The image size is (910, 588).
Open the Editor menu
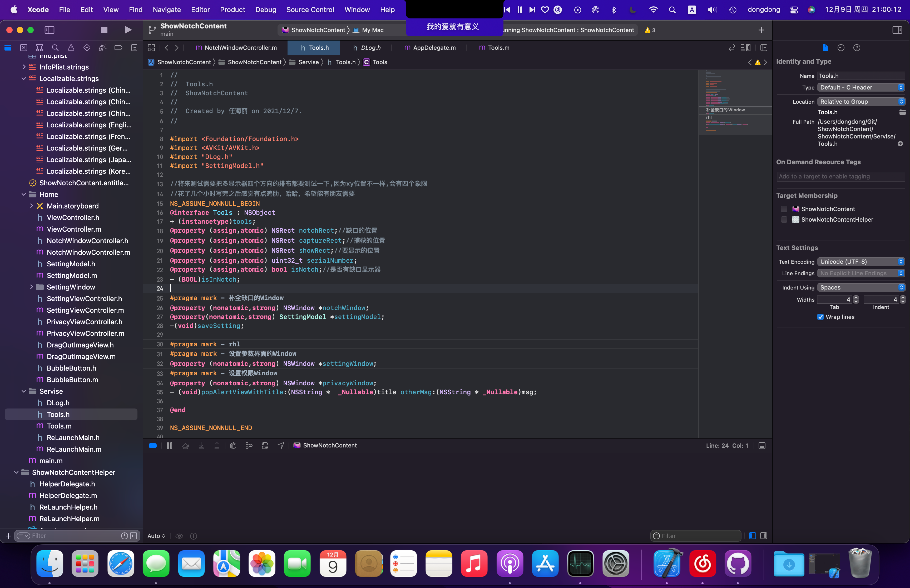[x=200, y=9]
